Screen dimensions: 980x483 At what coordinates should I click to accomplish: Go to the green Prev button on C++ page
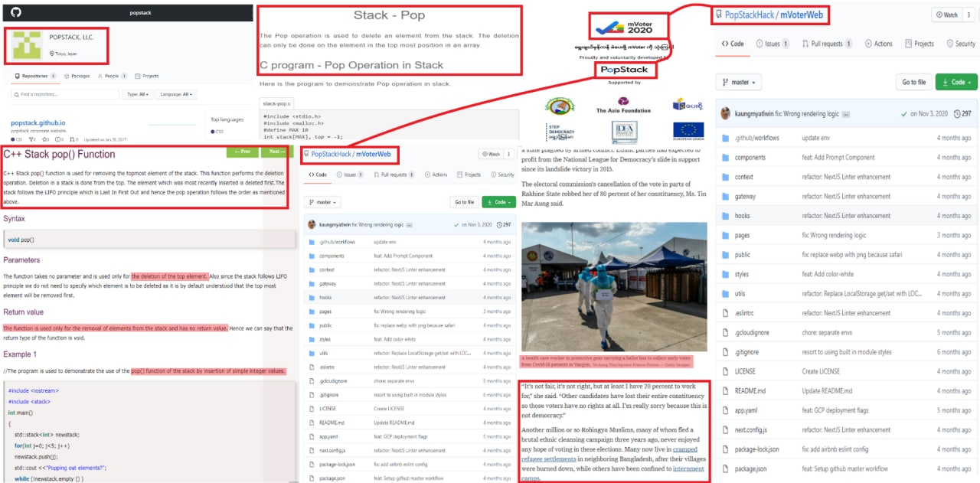242,152
